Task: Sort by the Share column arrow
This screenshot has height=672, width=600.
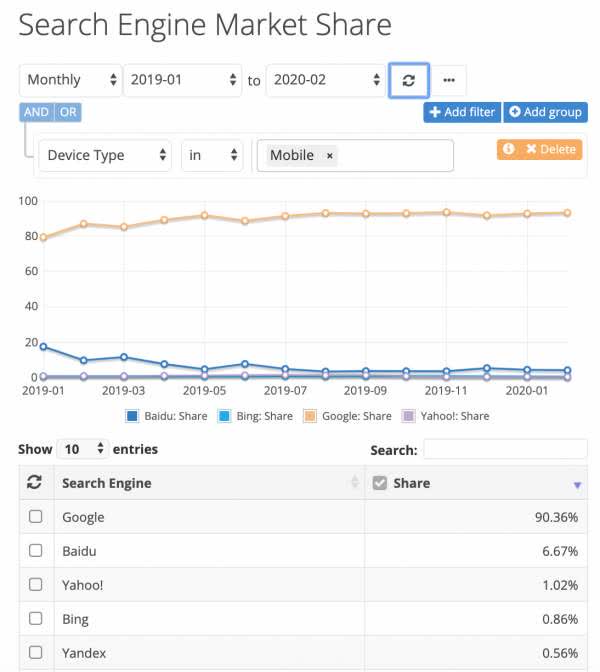Action: (577, 485)
